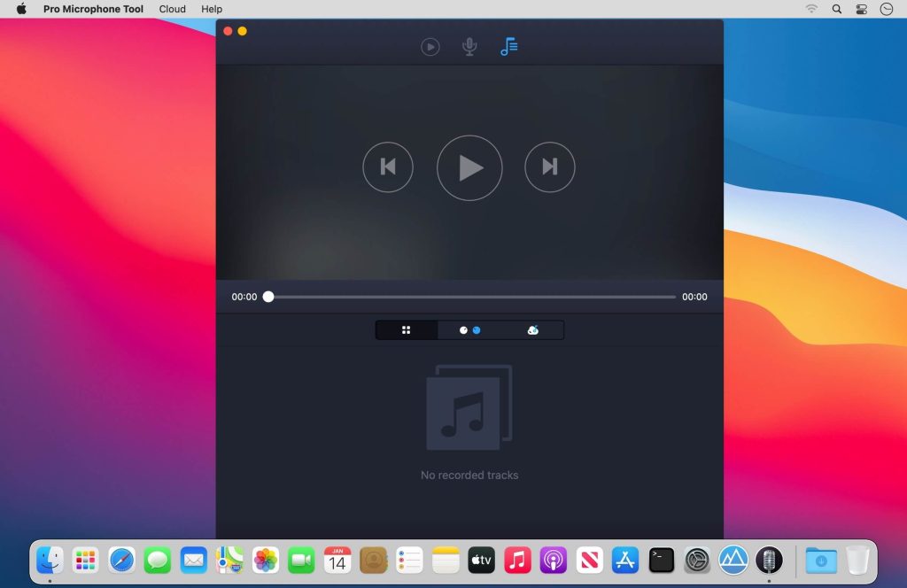Click the two-circles filter between grid and cloud
Screen dimensions: 907x588
coord(470,329)
